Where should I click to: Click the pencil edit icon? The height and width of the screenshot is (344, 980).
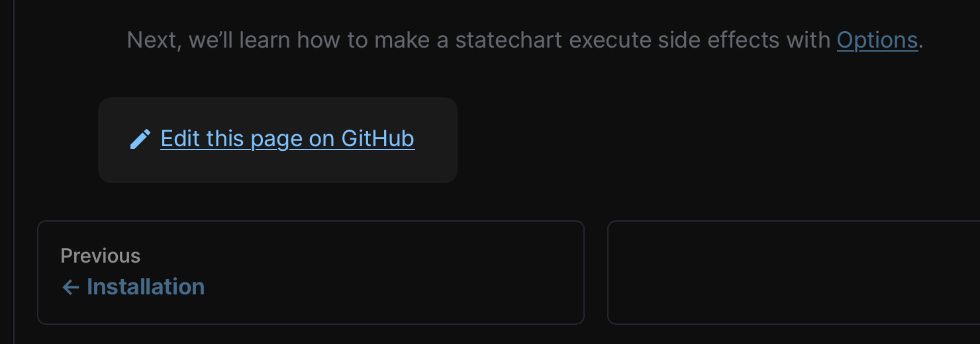pyautogui.click(x=140, y=140)
